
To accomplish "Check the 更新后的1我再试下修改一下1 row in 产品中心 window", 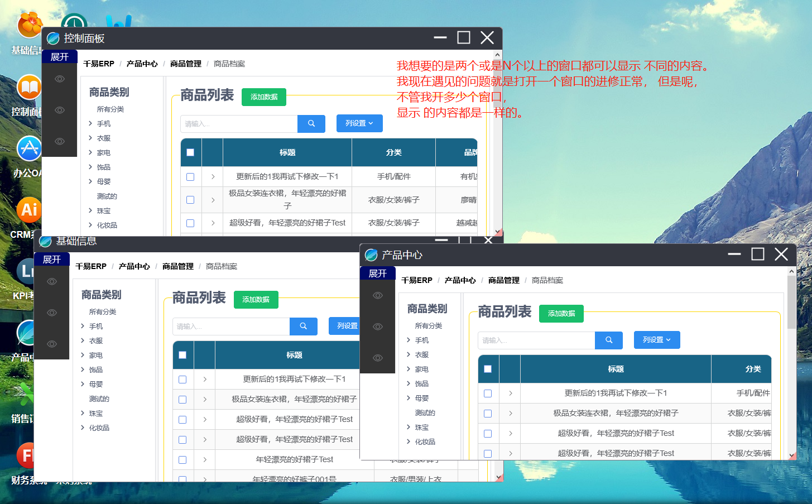I will point(488,393).
